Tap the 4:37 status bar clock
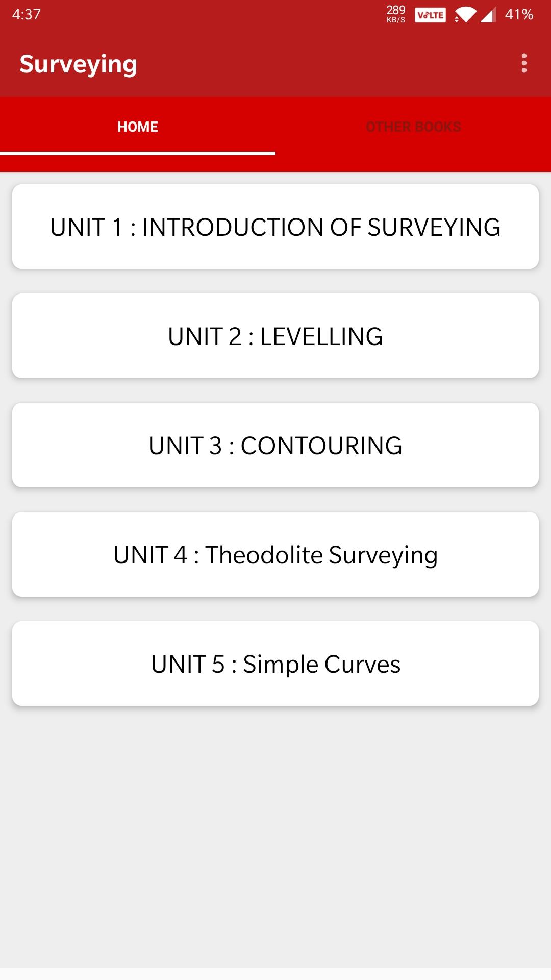The image size is (551, 980). click(x=27, y=14)
